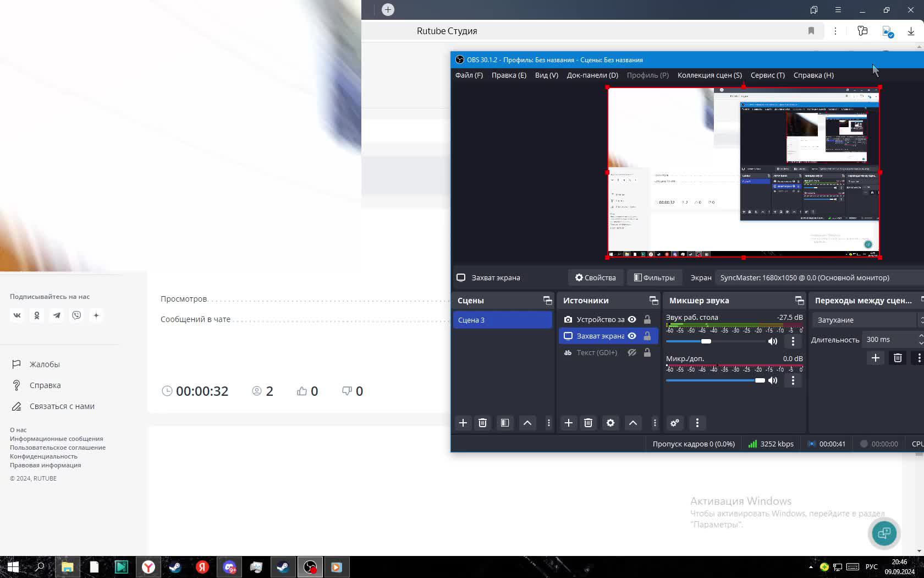Open Справка (H) menu in OBS

point(813,75)
